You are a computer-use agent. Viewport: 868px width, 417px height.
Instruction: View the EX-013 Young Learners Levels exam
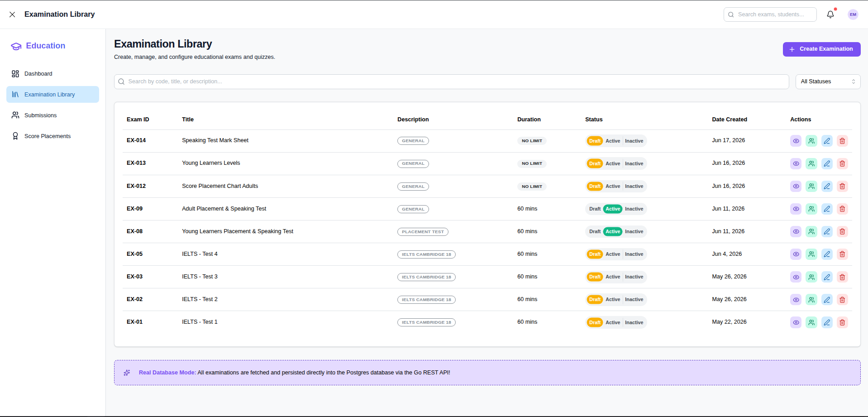[x=796, y=163]
